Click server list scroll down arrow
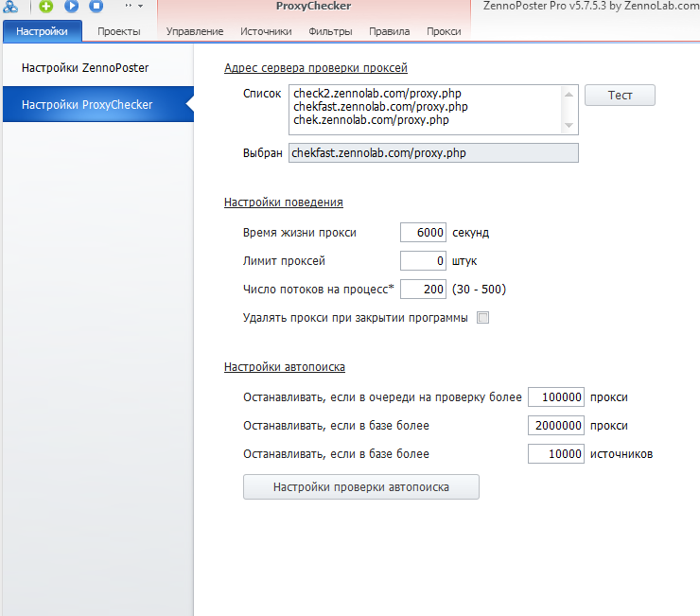Screen dimensions: 700x616 tap(569, 126)
